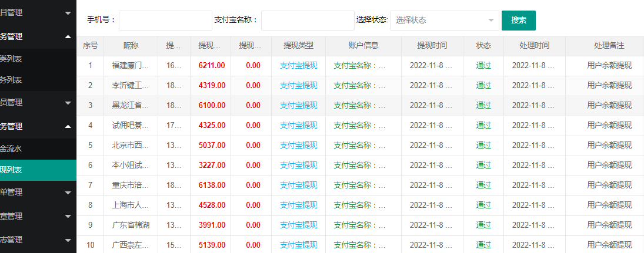644x253 pixels.
Task: Expand the 目管理 sidebar menu arrow
Action: pyautogui.click(x=68, y=13)
